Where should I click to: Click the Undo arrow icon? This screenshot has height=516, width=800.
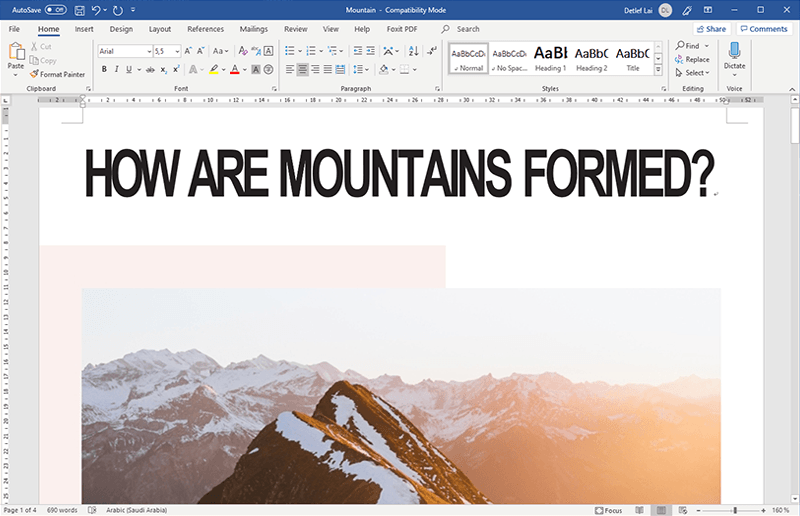click(97, 9)
